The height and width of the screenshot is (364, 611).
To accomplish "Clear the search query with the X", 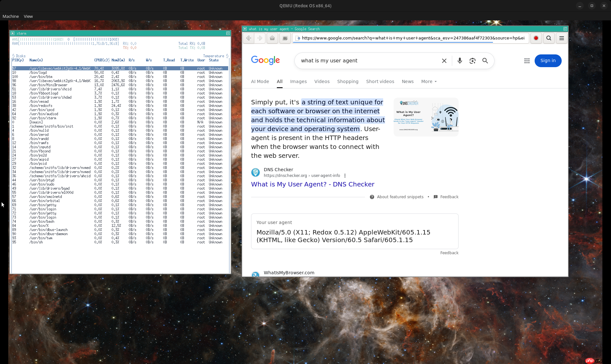I will coord(444,60).
